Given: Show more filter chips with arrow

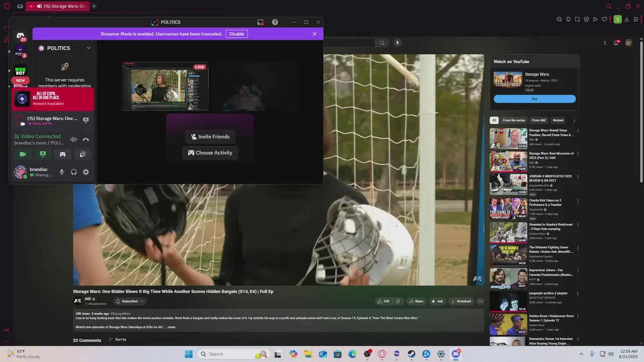Looking at the screenshot, I should pos(574,120).
